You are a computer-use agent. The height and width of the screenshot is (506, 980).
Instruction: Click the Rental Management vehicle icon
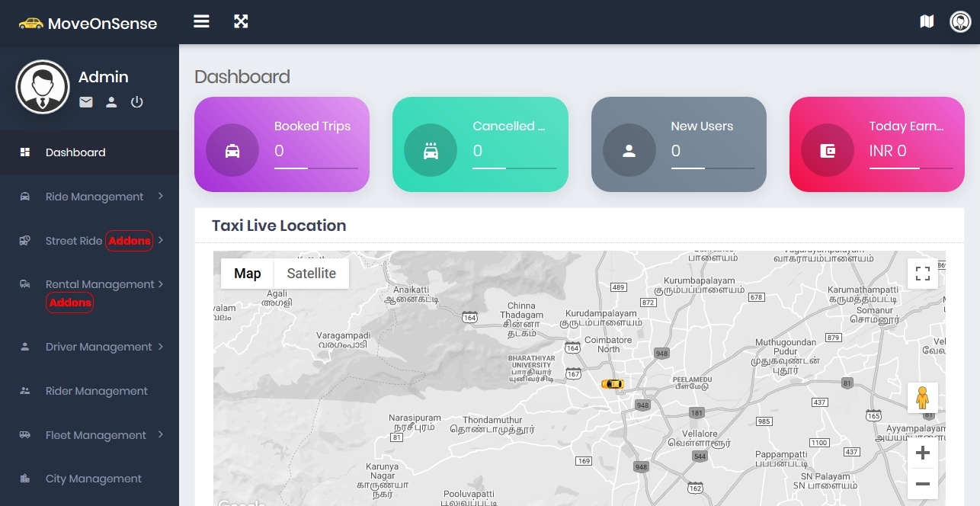[x=25, y=284]
